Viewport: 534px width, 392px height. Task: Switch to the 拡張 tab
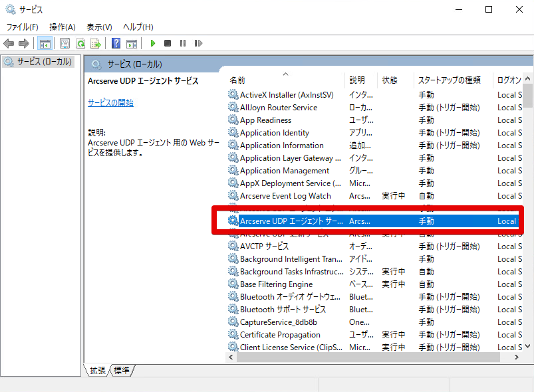pos(98,370)
